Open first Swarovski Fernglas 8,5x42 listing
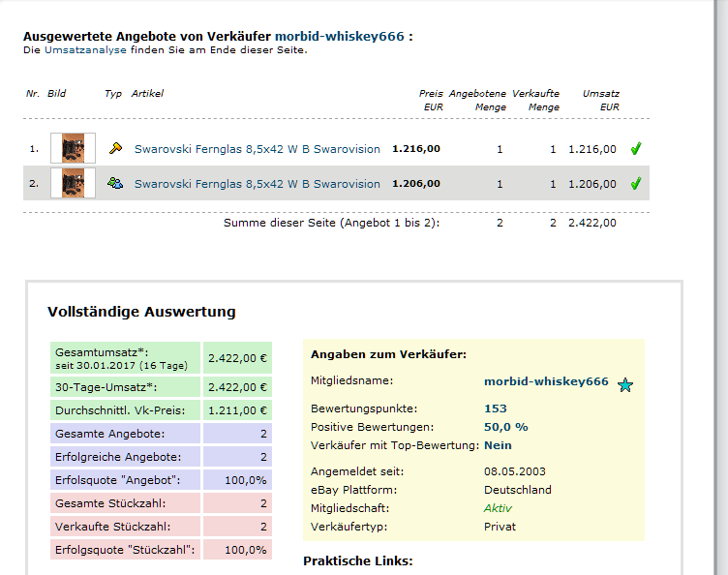This screenshot has height=575, width=728. click(258, 149)
